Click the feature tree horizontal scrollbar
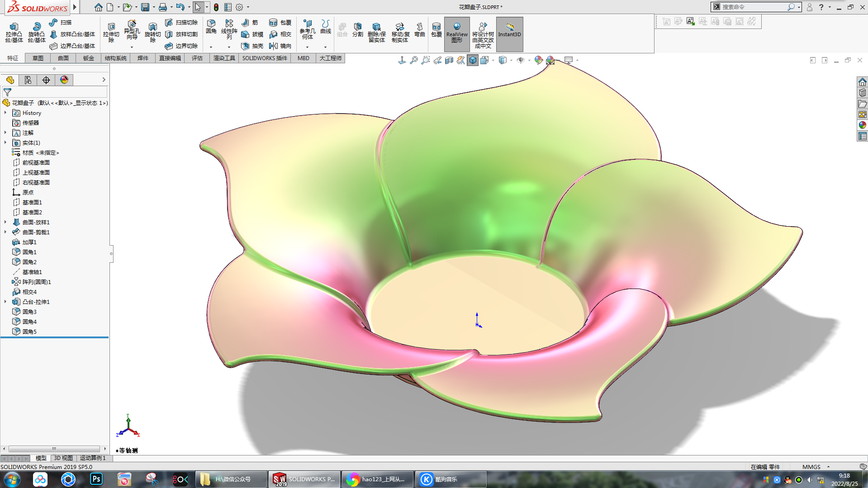 point(54,449)
